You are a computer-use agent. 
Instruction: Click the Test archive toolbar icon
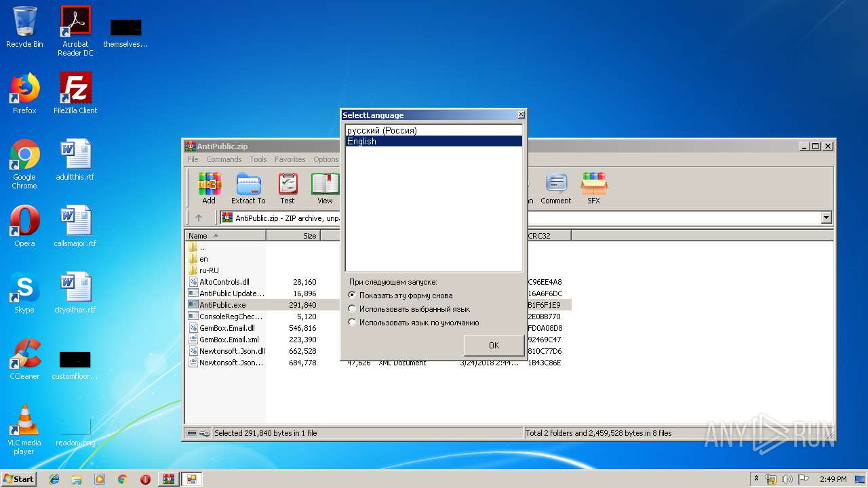pyautogui.click(x=288, y=188)
